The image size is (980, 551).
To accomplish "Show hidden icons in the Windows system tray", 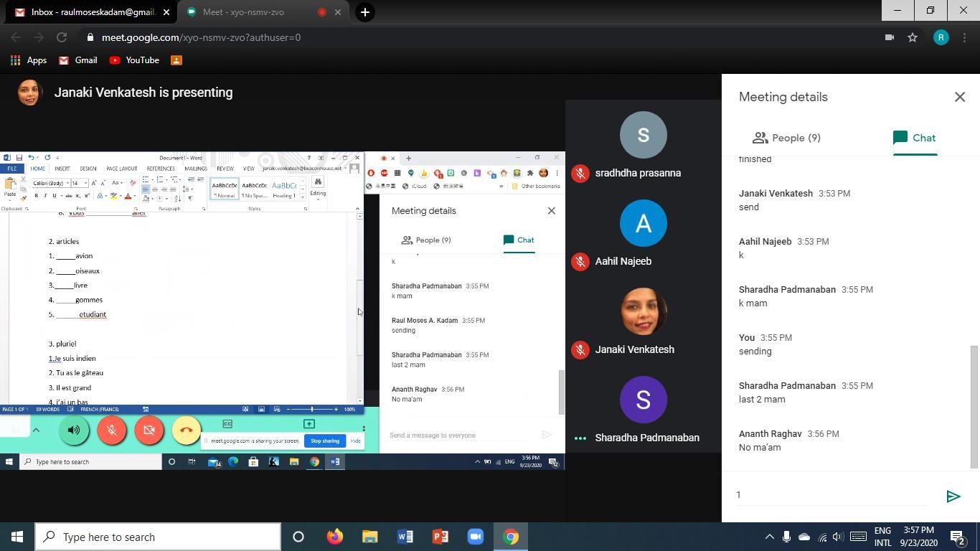I will 769,537.
